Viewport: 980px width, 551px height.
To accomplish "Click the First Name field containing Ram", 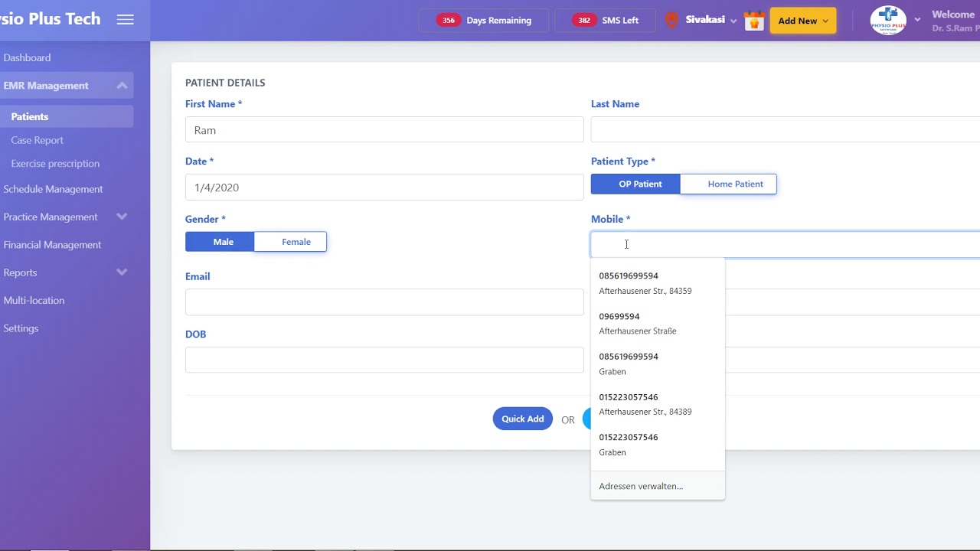I will point(384,130).
